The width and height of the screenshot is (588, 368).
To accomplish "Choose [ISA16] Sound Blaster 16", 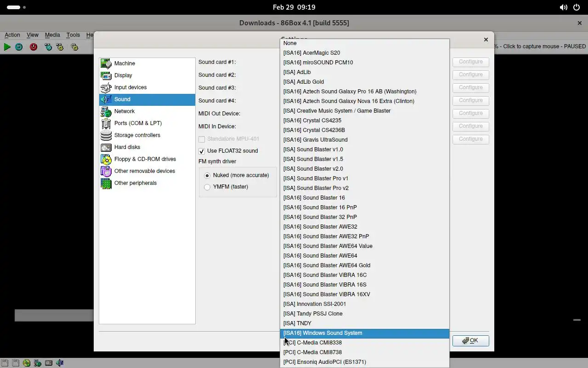I will 365,198.
